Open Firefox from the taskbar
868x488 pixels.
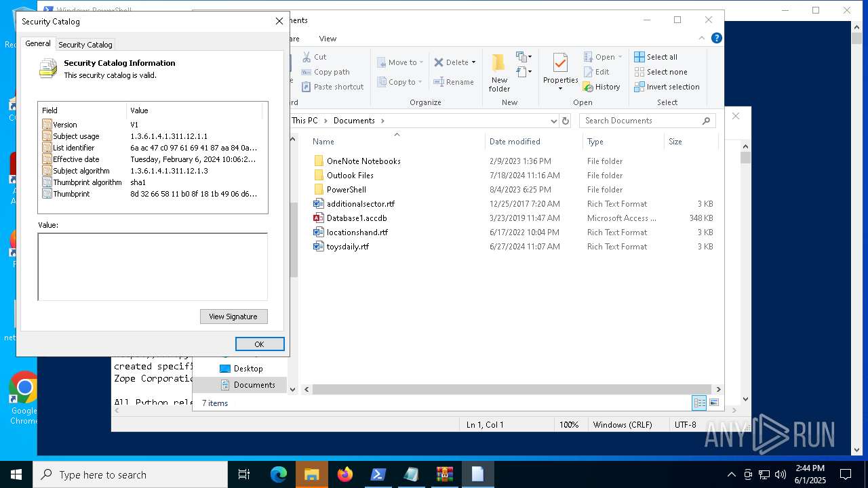[345, 474]
